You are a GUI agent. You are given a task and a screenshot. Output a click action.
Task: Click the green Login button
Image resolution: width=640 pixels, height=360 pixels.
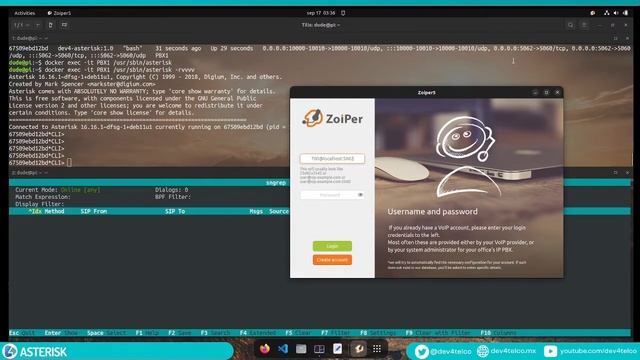(x=332, y=246)
